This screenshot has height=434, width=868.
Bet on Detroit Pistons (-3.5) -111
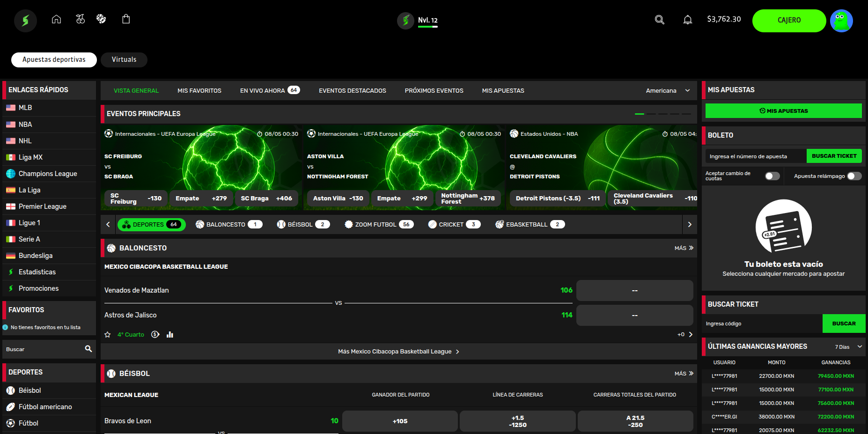coord(558,199)
